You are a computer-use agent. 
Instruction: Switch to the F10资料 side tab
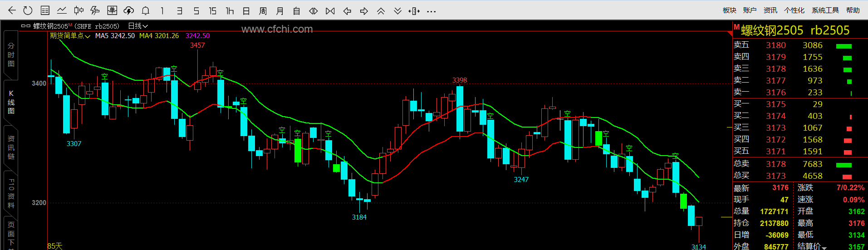[x=11, y=193]
